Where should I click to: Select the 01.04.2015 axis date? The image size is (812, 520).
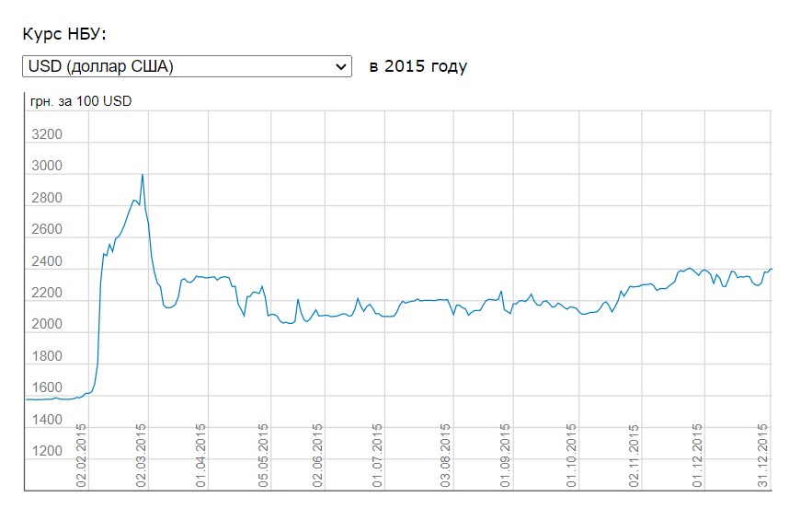[x=201, y=455]
